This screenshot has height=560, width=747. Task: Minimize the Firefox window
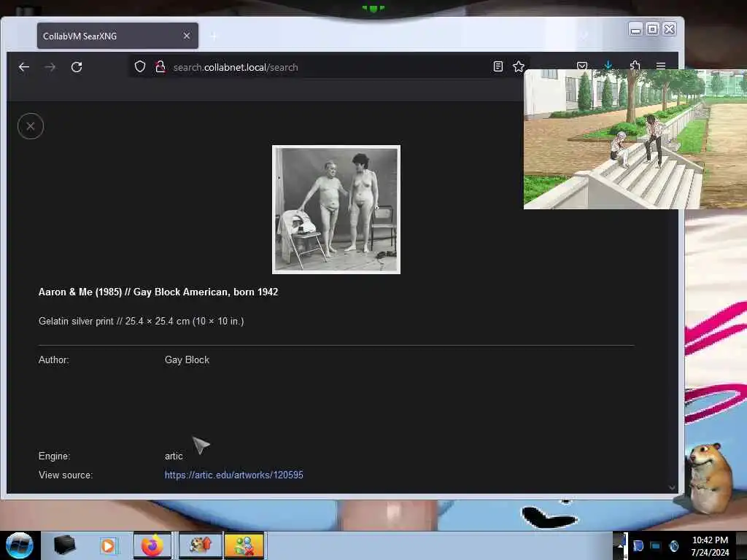pos(635,29)
